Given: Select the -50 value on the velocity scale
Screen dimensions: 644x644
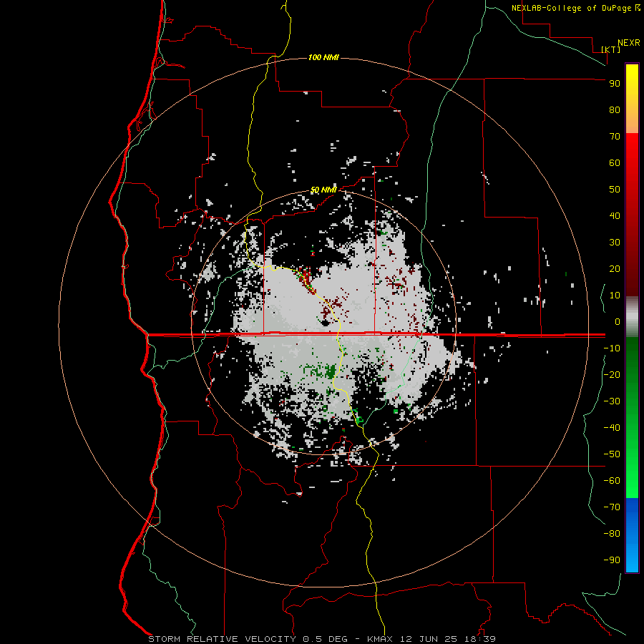Looking at the screenshot, I should (x=612, y=454).
